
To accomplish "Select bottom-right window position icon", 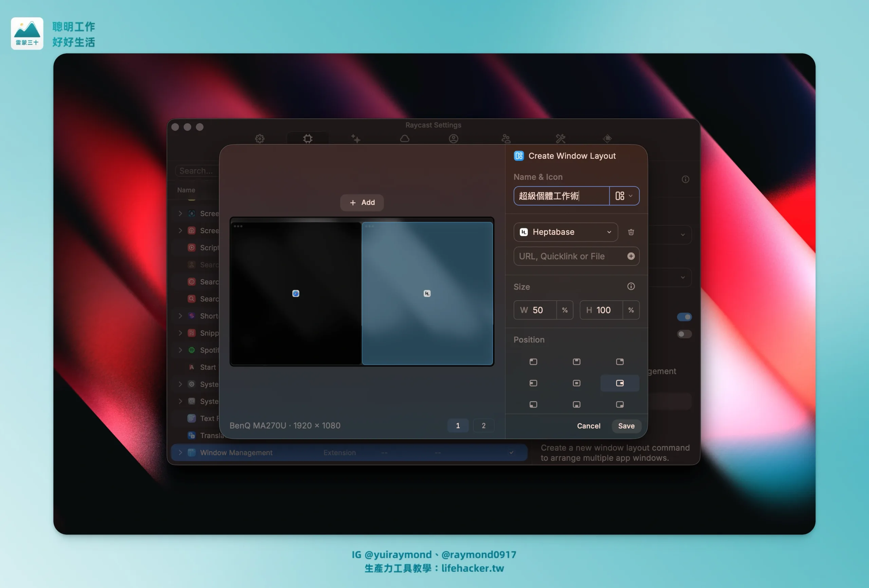I will [620, 404].
